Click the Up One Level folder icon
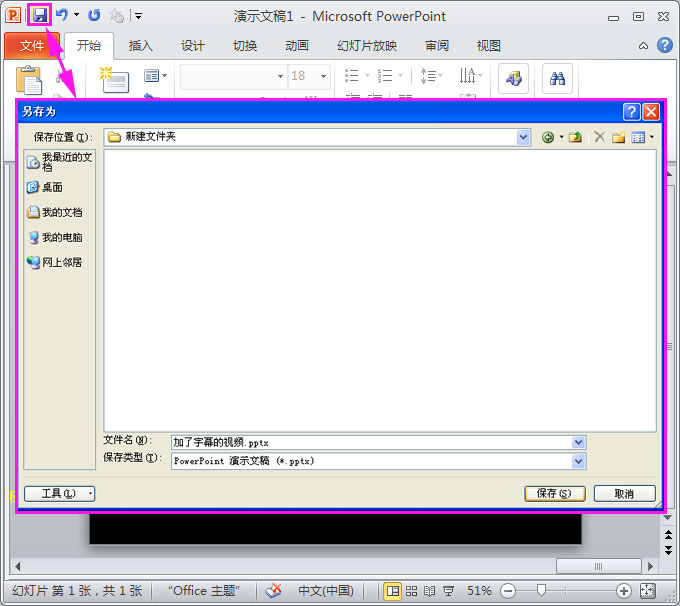This screenshot has width=680, height=606. point(575,138)
